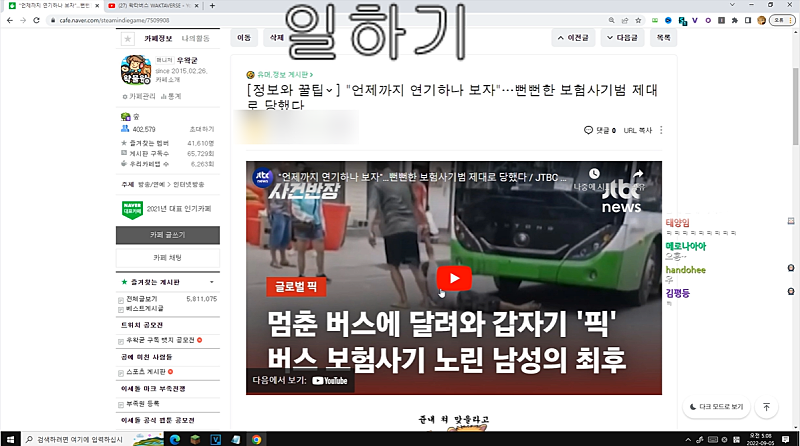Open the Windows Start menu
The width and height of the screenshot is (800, 446).
10,439
